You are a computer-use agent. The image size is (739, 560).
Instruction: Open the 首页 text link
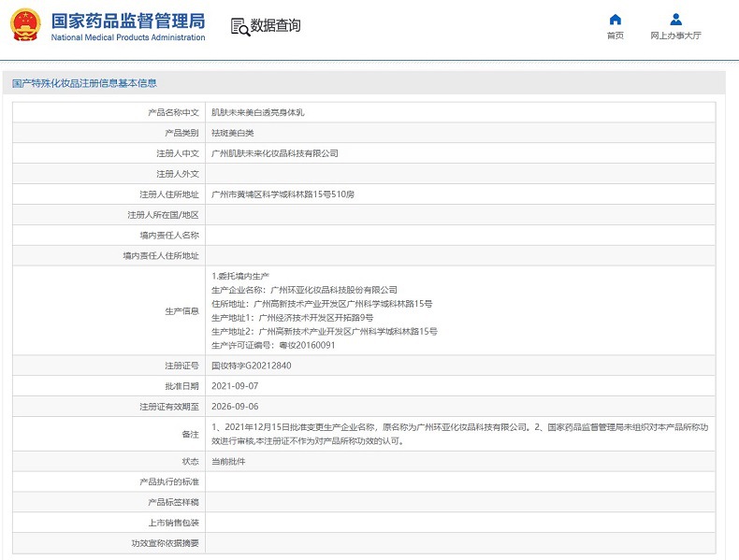pos(615,36)
